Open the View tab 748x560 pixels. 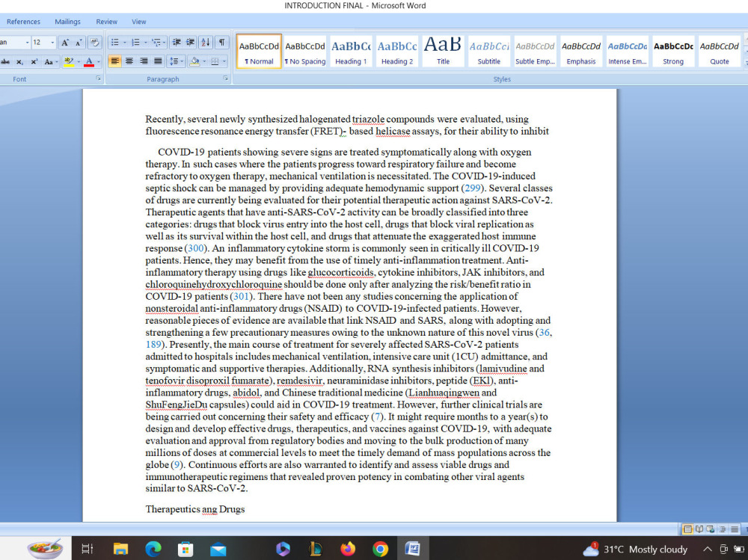click(139, 22)
